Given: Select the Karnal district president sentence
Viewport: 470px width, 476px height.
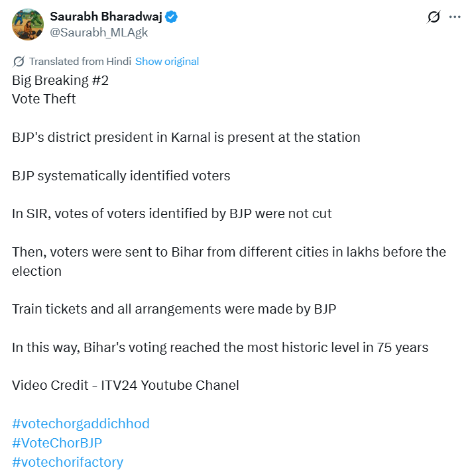Looking at the screenshot, I should 186,138.
